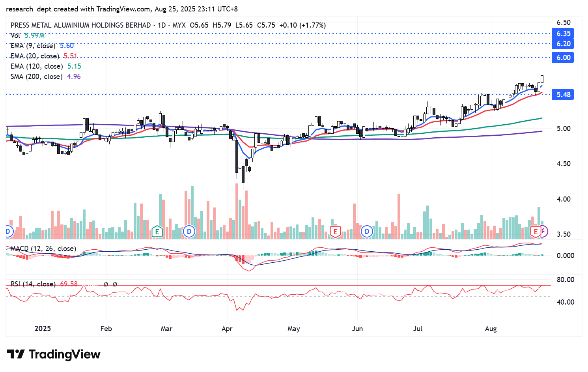This screenshot has width=588, height=372.
Task: Select the EMA (9, close) indicator legend
Action: click(x=42, y=46)
